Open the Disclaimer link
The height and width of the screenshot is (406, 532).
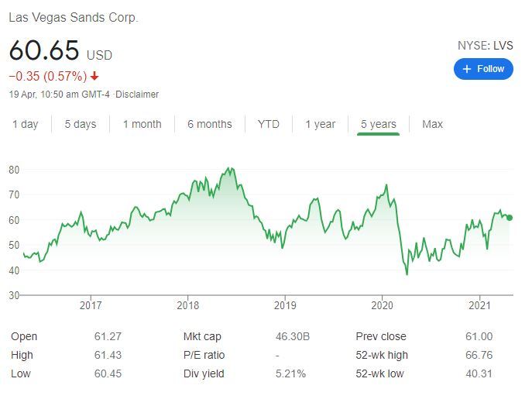(x=137, y=95)
